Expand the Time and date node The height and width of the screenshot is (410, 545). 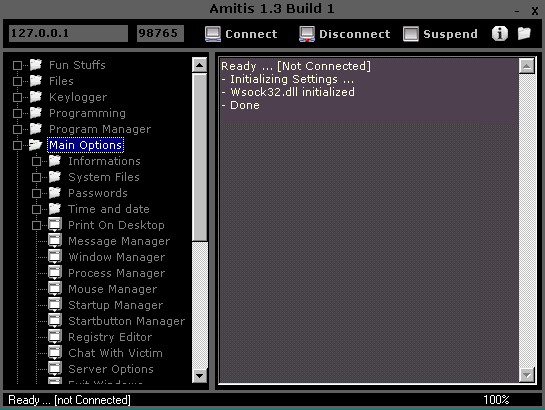36,209
